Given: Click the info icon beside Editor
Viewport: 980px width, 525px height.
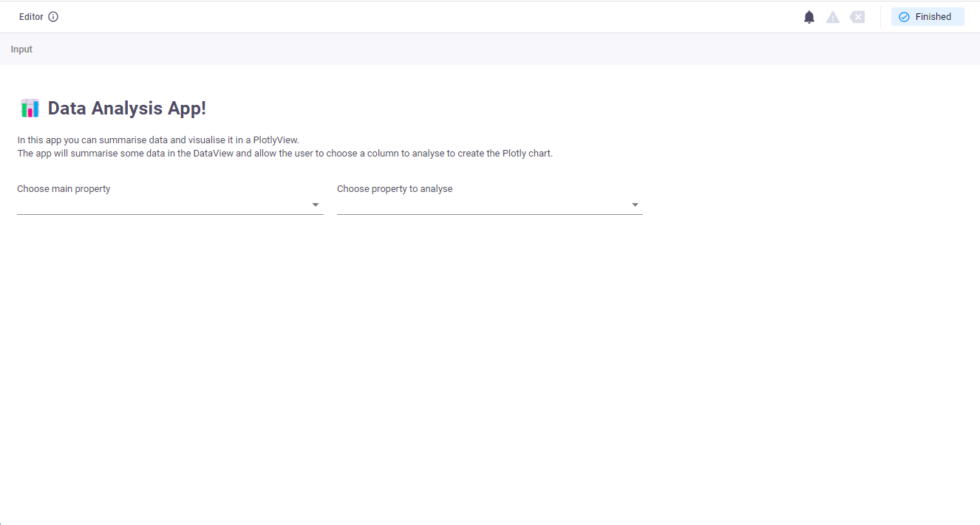Looking at the screenshot, I should [x=53, y=17].
